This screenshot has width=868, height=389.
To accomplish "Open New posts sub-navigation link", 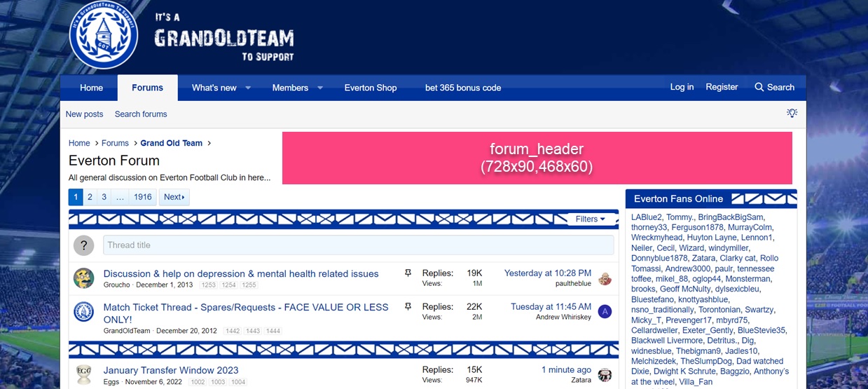I will pos(84,114).
